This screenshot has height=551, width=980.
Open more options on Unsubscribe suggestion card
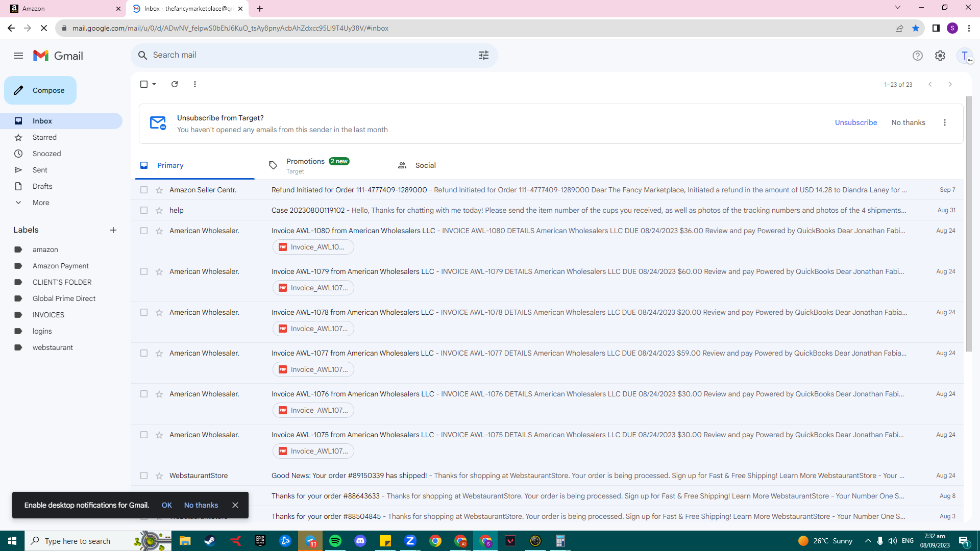(945, 122)
